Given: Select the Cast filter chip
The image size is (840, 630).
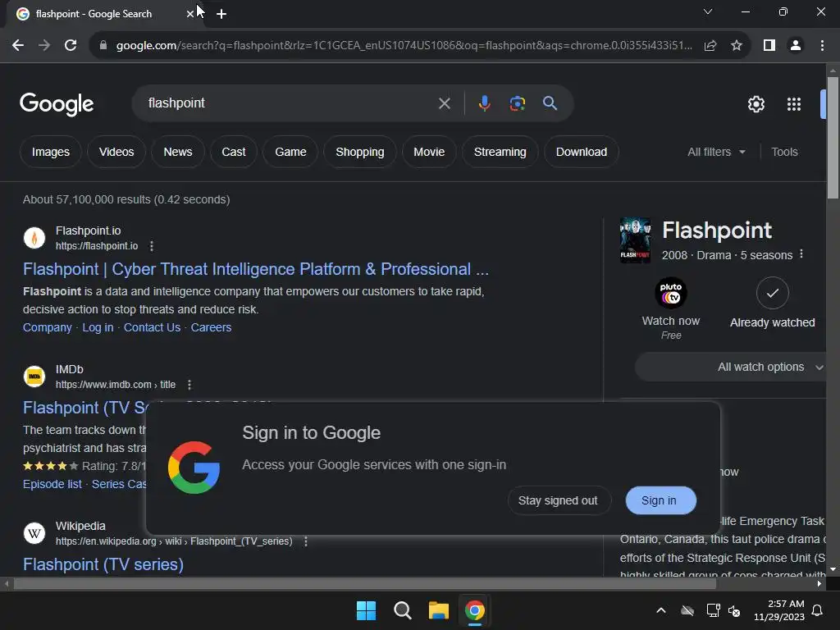Looking at the screenshot, I should click(x=234, y=152).
